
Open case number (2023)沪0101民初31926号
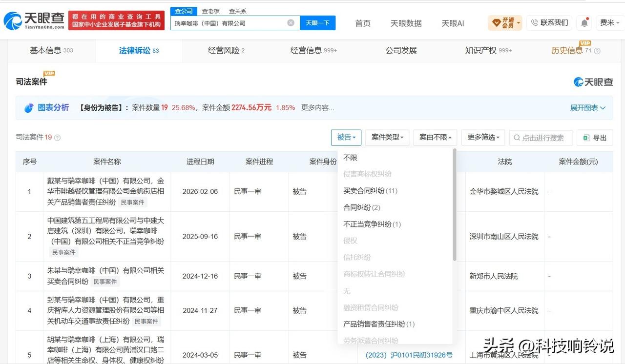point(409,355)
